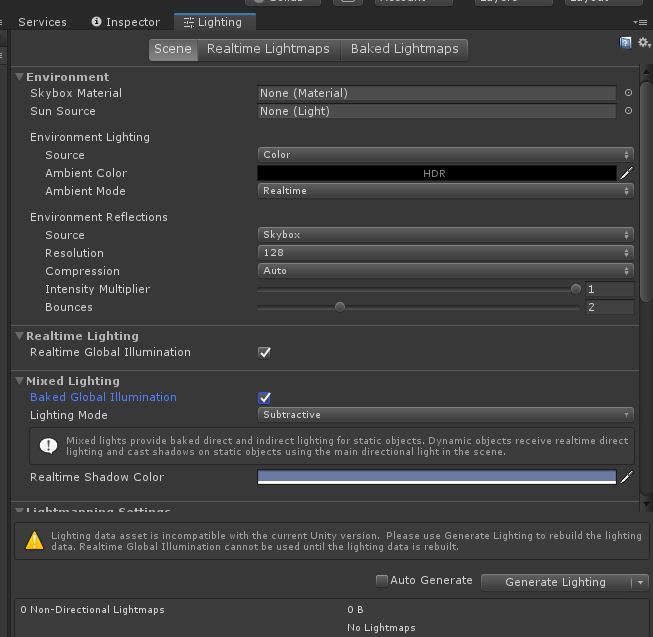Click the vertical scrollbar thumb

click(646, 192)
